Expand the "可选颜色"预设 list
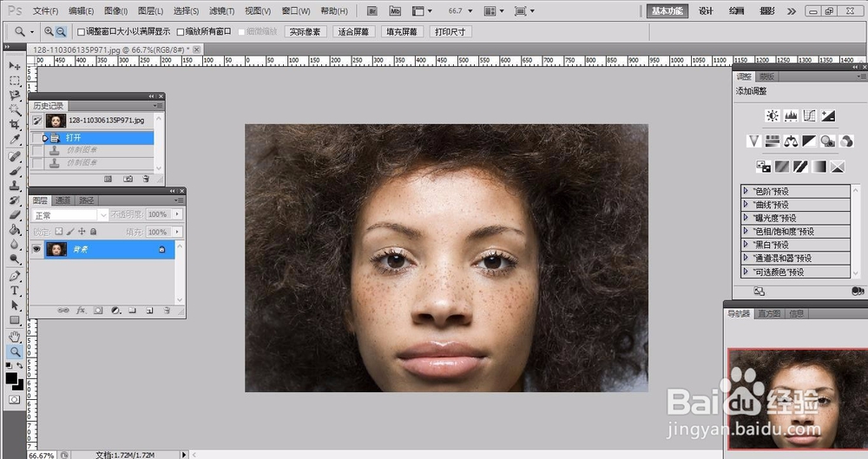 746,272
